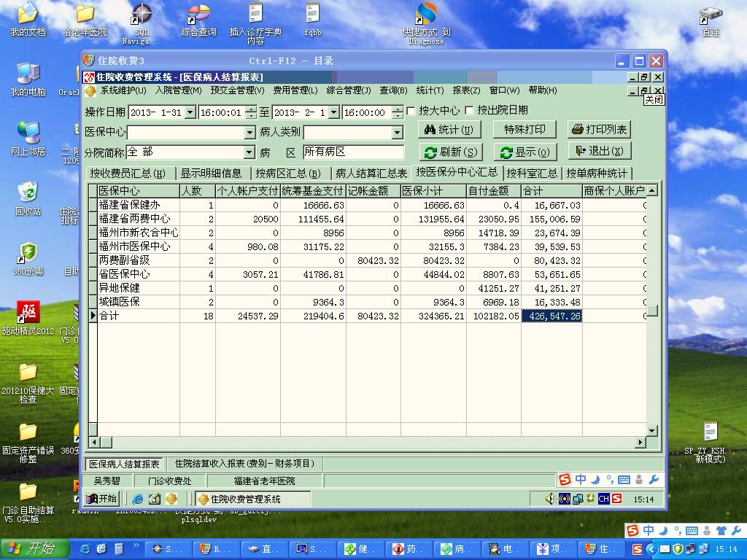Open 我的文档 desktop icon
This screenshot has width=747, height=560.
click(28, 20)
